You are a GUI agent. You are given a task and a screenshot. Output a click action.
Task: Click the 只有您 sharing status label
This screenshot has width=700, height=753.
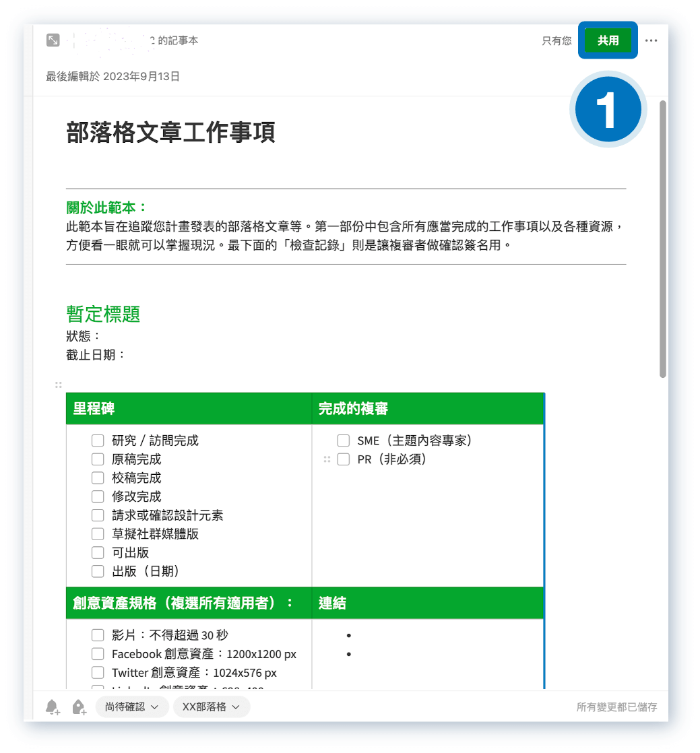pos(556,40)
